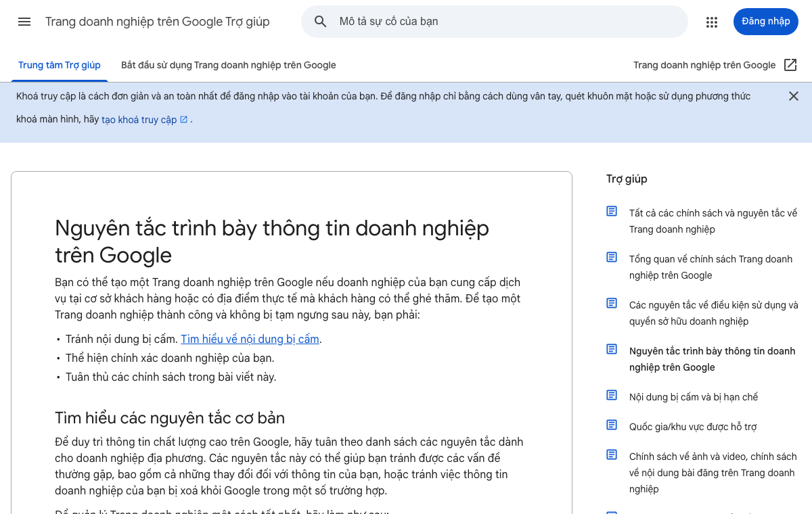Click the Đăng nhập button

(766, 22)
